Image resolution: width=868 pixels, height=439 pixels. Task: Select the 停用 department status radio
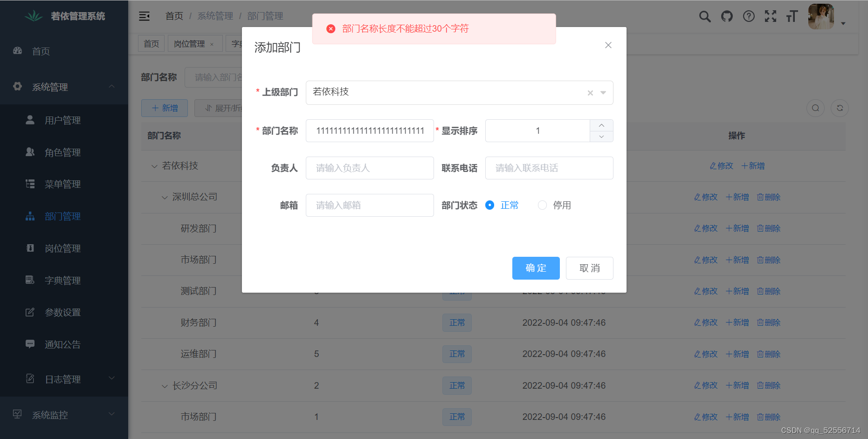pyautogui.click(x=542, y=205)
